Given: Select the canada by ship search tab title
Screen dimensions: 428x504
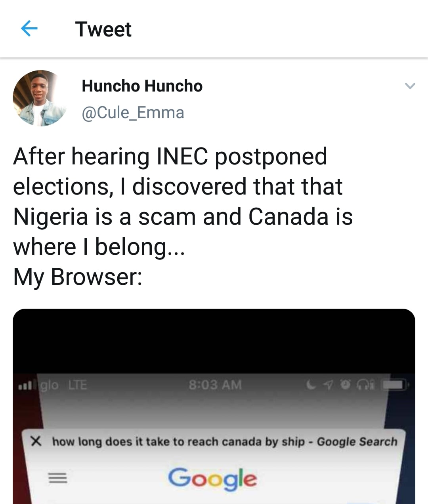Looking at the screenshot, I should tap(225, 441).
